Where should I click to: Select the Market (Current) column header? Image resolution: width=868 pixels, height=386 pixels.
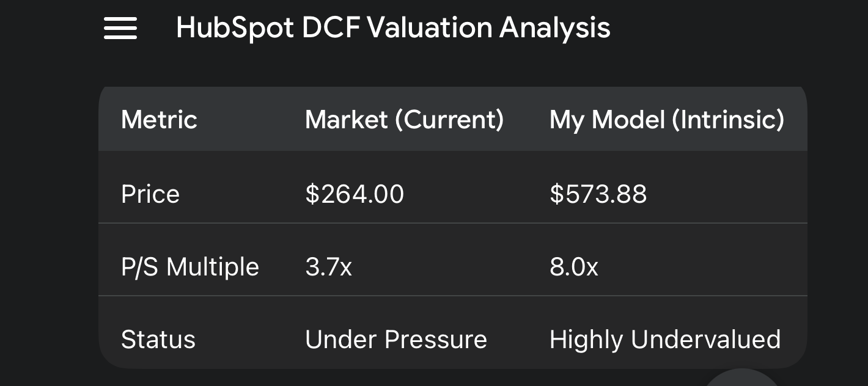click(404, 119)
